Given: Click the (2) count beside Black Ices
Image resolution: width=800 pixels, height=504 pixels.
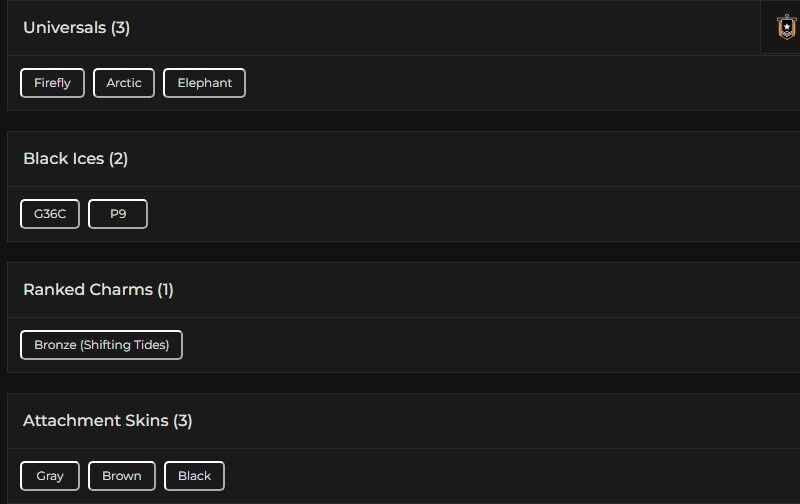Looking at the screenshot, I should (118, 159).
